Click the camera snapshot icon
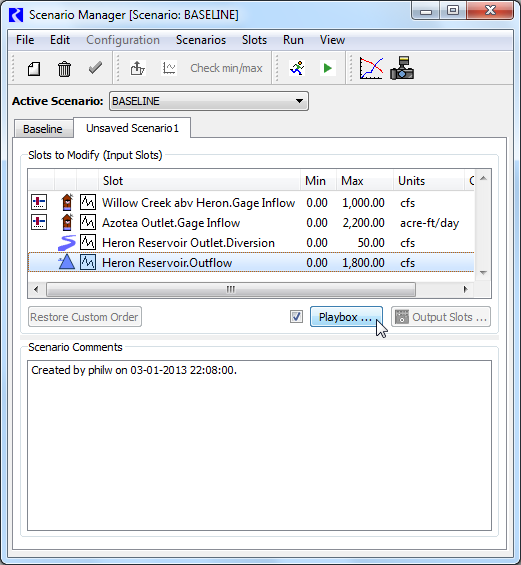Viewport: 521px width, 565px height. [402, 68]
